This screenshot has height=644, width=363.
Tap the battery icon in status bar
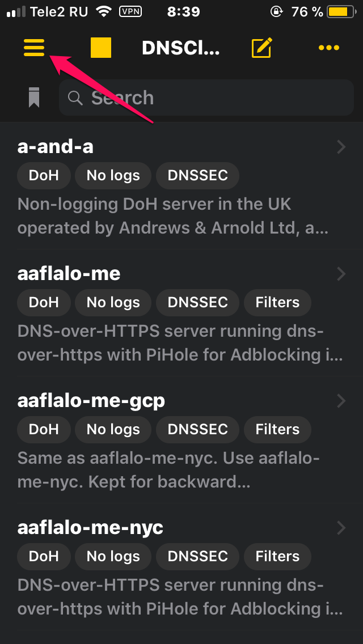pos(341,12)
